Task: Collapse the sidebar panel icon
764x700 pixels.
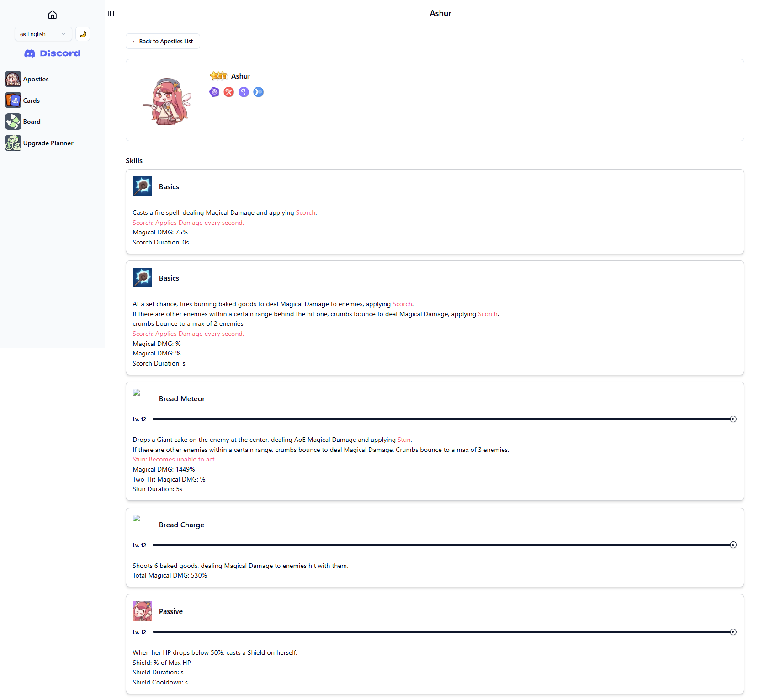Action: 111,13
